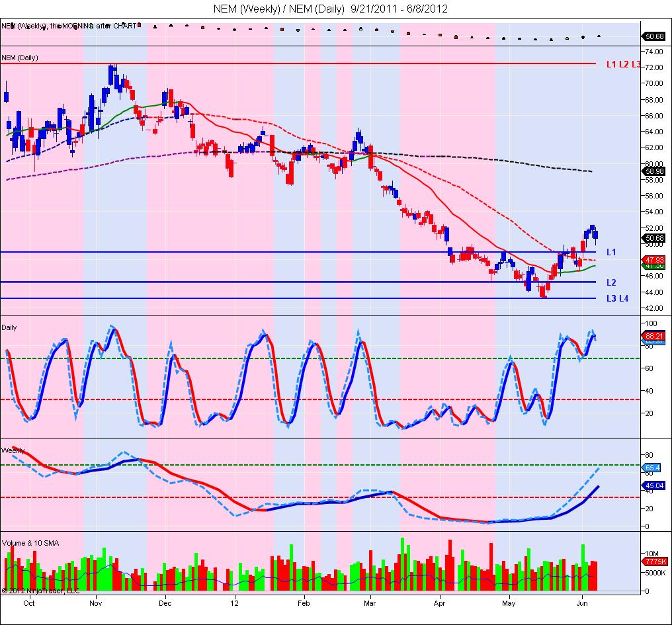Image resolution: width=672 pixels, height=625 pixels.
Task: Click the 47.93 red price tag
Action: click(654, 260)
